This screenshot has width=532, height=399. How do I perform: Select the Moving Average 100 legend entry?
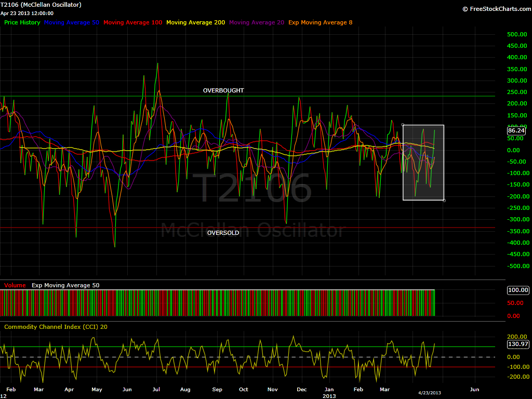(132, 23)
